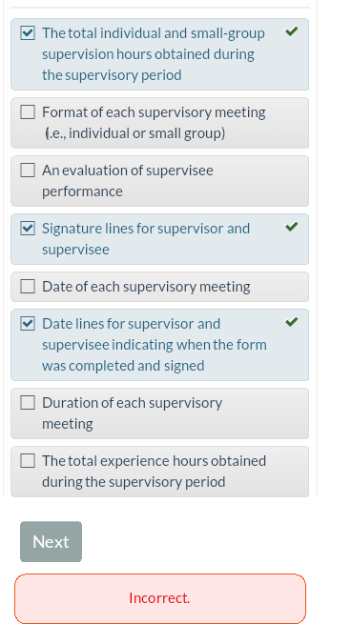Click the Incorrect feedback banner
Screen dimensions: 351x644
(x=160, y=598)
